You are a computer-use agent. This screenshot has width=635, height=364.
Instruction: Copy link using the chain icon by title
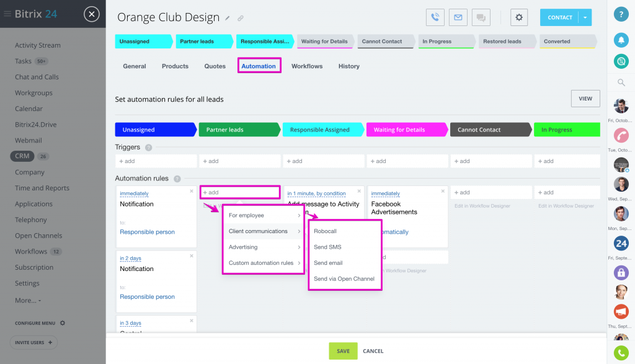[x=241, y=18]
